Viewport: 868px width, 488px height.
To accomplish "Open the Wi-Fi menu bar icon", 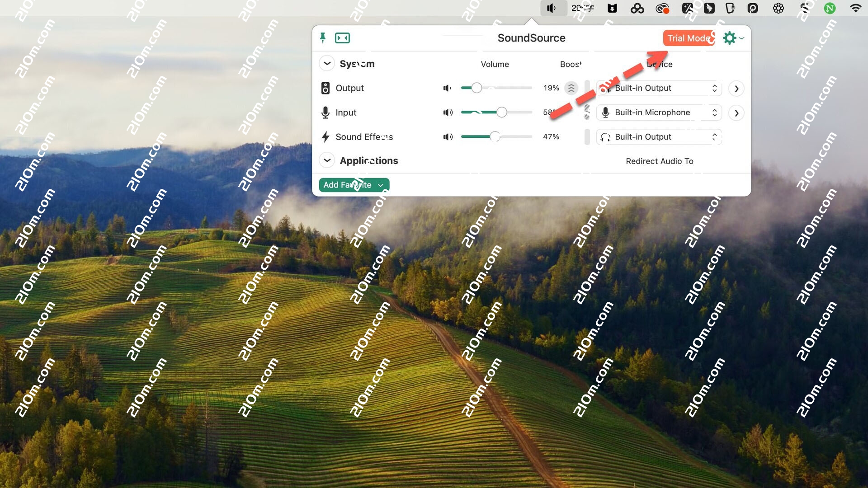I will point(855,8).
